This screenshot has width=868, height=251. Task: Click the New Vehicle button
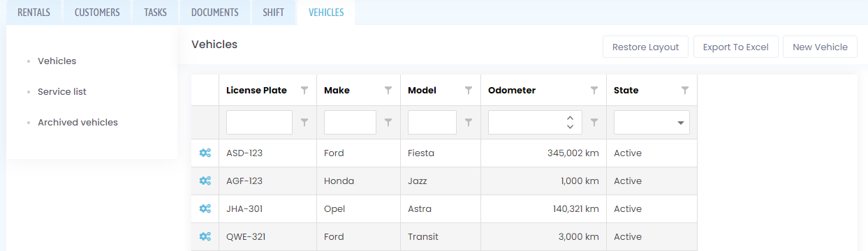click(821, 47)
